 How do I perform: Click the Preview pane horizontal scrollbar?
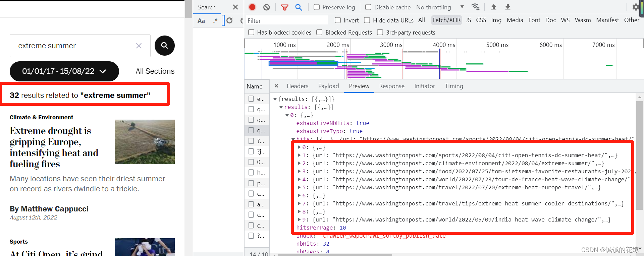pyautogui.click(x=335, y=255)
